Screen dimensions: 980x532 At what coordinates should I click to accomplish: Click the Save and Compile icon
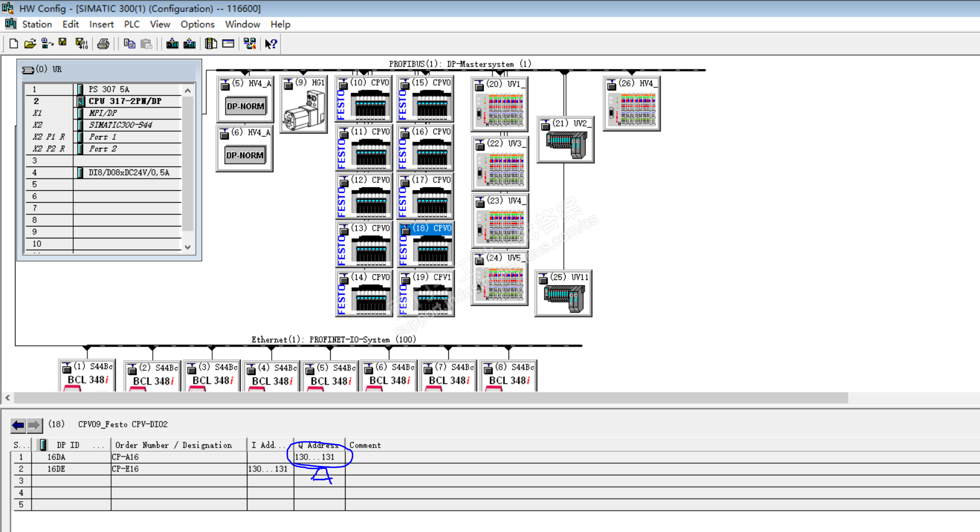(81, 43)
